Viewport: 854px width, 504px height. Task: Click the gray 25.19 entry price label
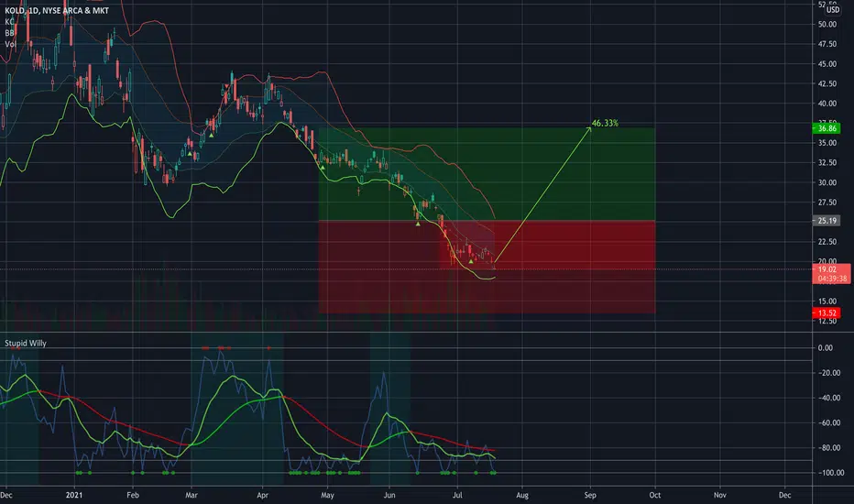pyautogui.click(x=827, y=221)
